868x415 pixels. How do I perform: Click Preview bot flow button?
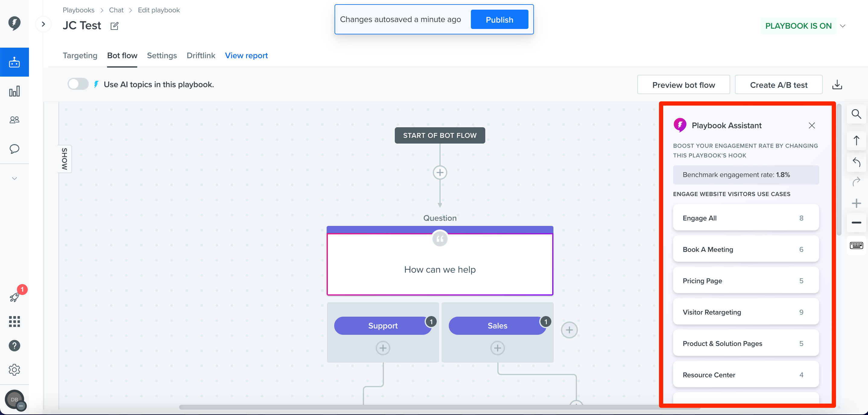click(683, 85)
